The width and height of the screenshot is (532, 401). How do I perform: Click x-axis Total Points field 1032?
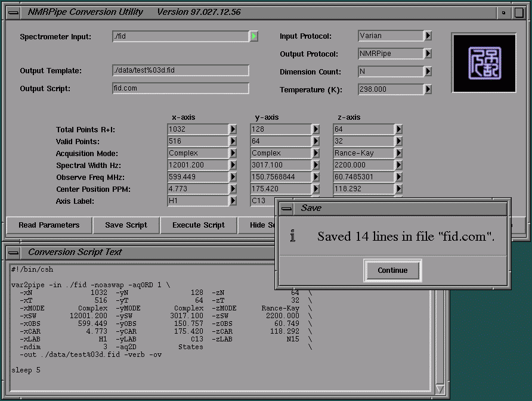[x=198, y=129]
